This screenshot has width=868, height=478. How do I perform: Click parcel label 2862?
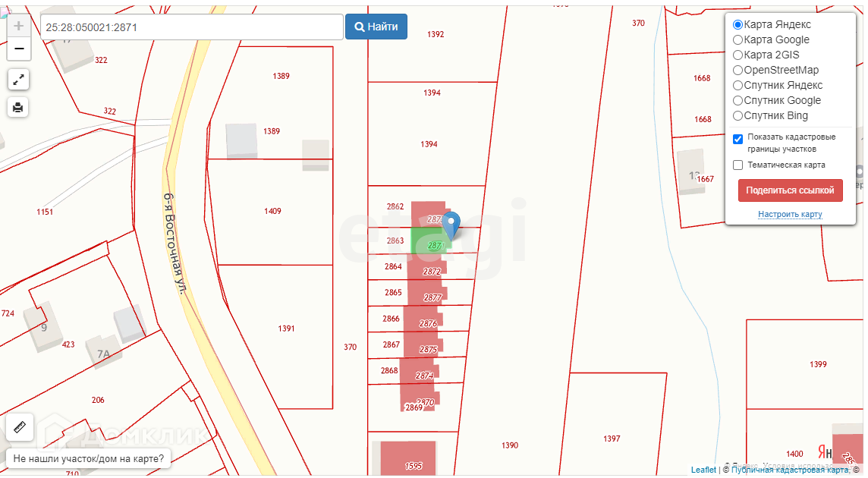click(395, 206)
